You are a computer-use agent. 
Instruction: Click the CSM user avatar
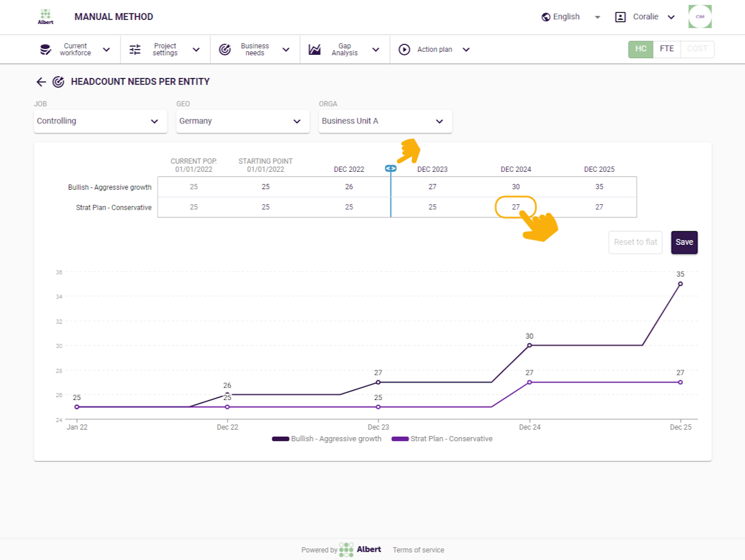pos(700,17)
